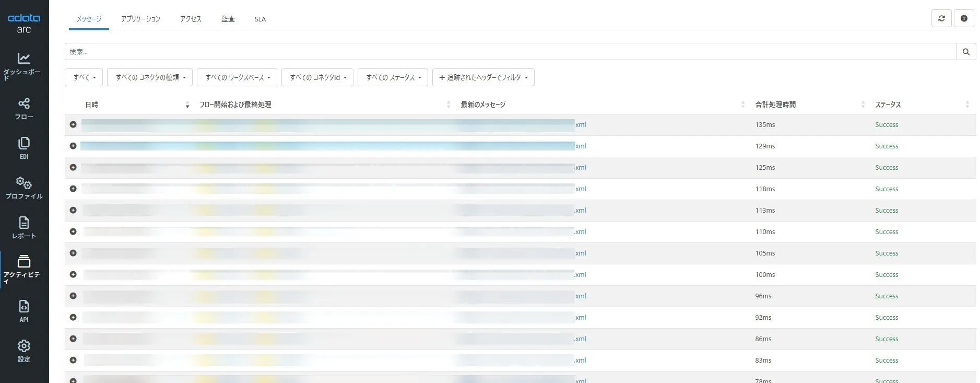Viewport: 980px width, 383px height.
Task: Click into the 検索 search field
Action: point(510,52)
